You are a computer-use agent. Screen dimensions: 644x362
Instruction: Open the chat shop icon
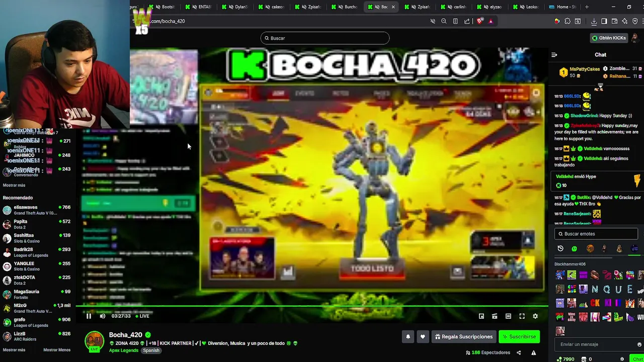click(x=583, y=359)
